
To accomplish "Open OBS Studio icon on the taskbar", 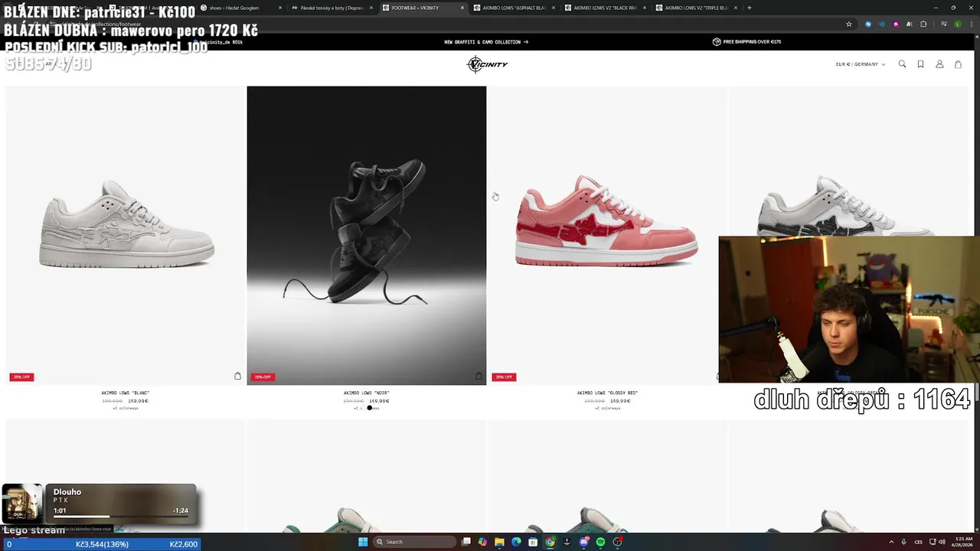I will pyautogui.click(x=617, y=542).
